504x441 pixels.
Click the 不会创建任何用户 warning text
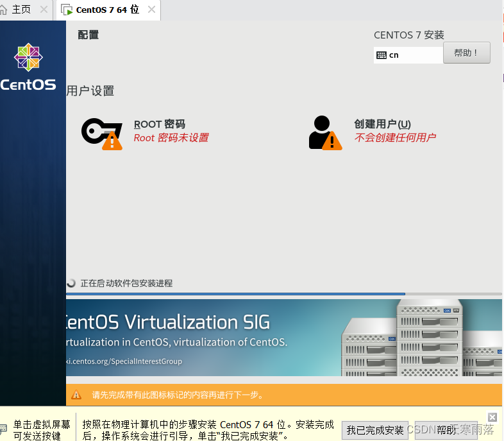pyautogui.click(x=395, y=137)
